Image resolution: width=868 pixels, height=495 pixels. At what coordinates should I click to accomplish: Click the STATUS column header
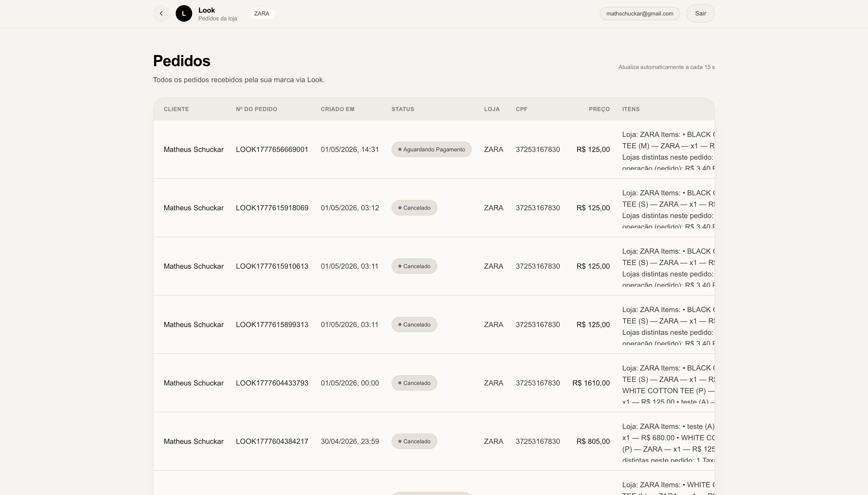[403, 109]
